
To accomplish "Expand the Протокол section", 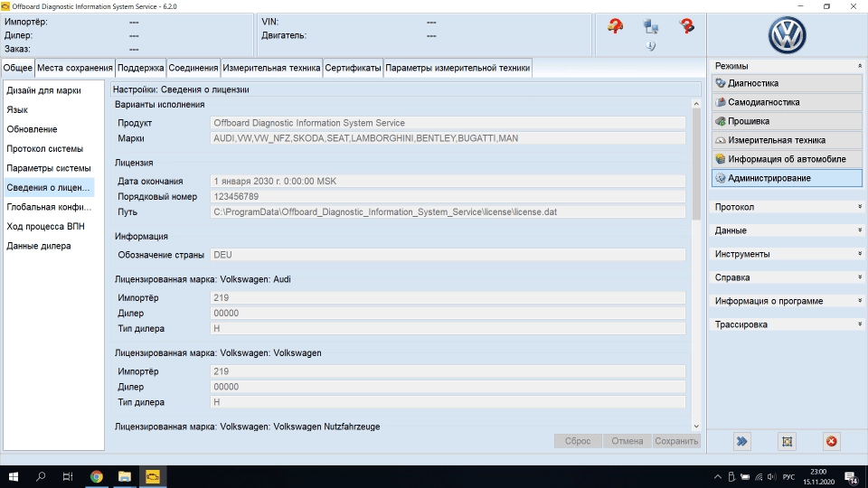I will [860, 207].
